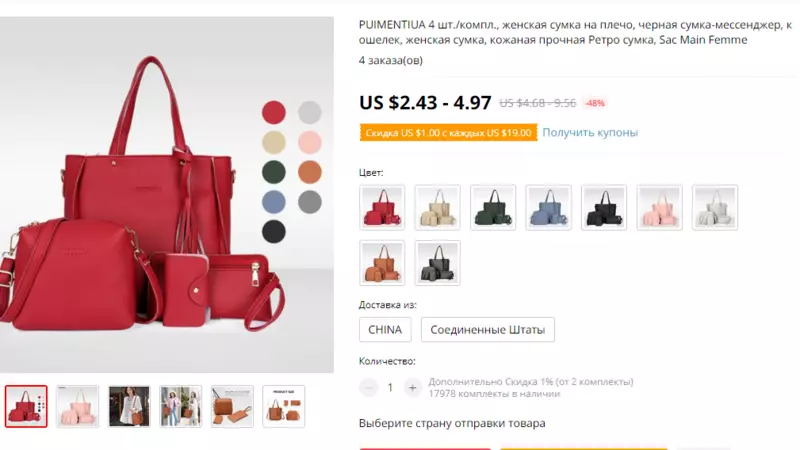Pick the black bag color variant
Screen dimensions: 800x450
pyautogui.click(x=604, y=208)
